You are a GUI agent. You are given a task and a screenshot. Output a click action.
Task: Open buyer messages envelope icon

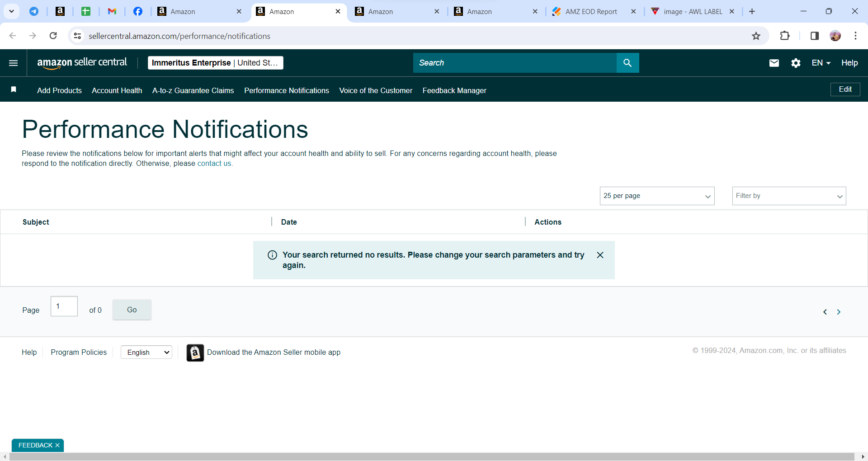[x=774, y=63]
